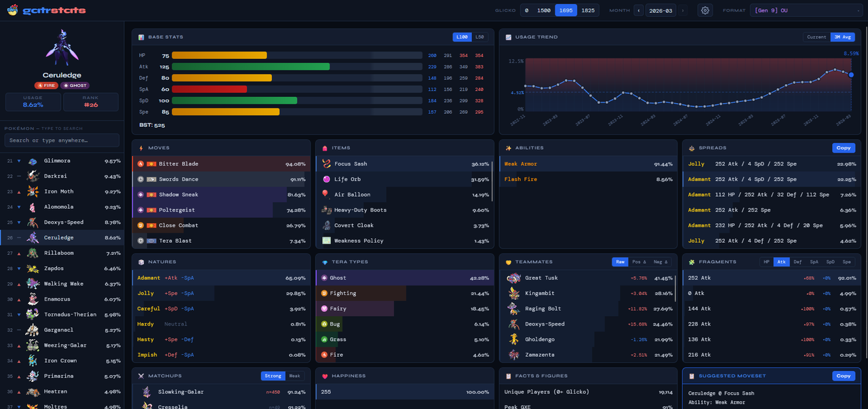Copy the Suggested Moveset
This screenshot has height=409, width=868.
pos(844,376)
